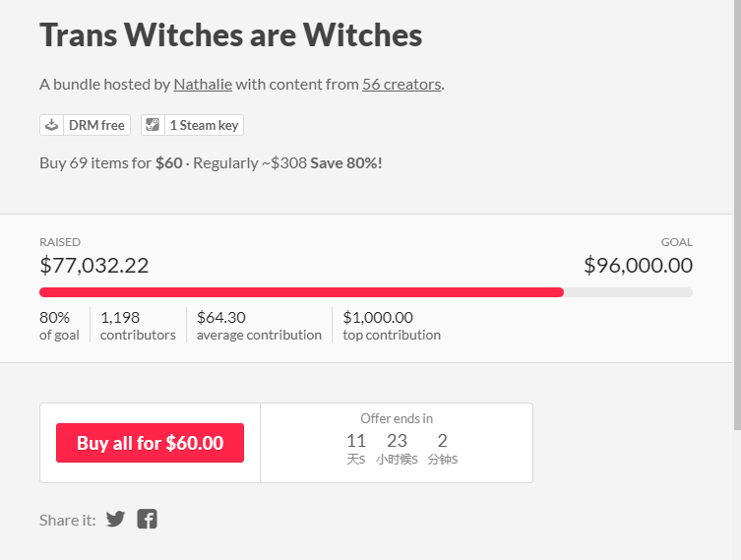Open the 56 creators link
Image resolution: width=741 pixels, height=560 pixels.
[401, 84]
